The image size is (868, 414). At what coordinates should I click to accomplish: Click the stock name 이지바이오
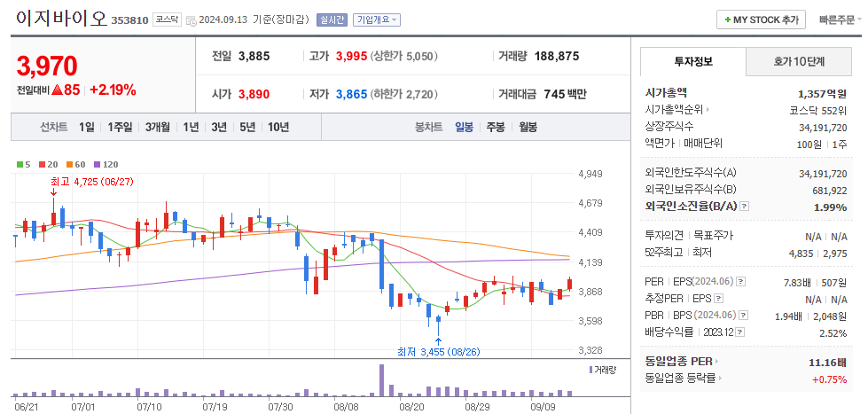pos(61,19)
